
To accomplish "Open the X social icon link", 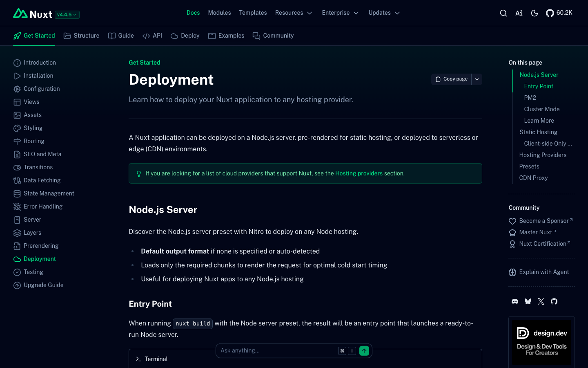I will coord(541,301).
